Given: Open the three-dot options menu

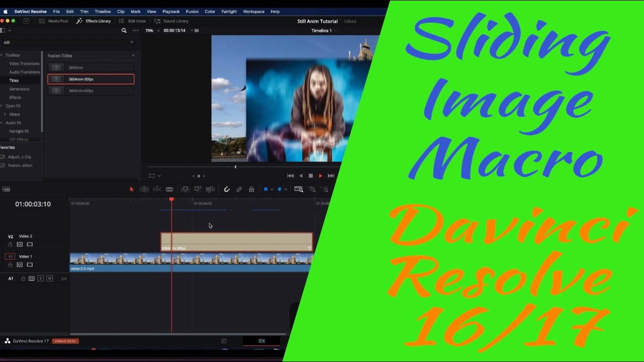Looking at the screenshot, I should pos(135,31).
